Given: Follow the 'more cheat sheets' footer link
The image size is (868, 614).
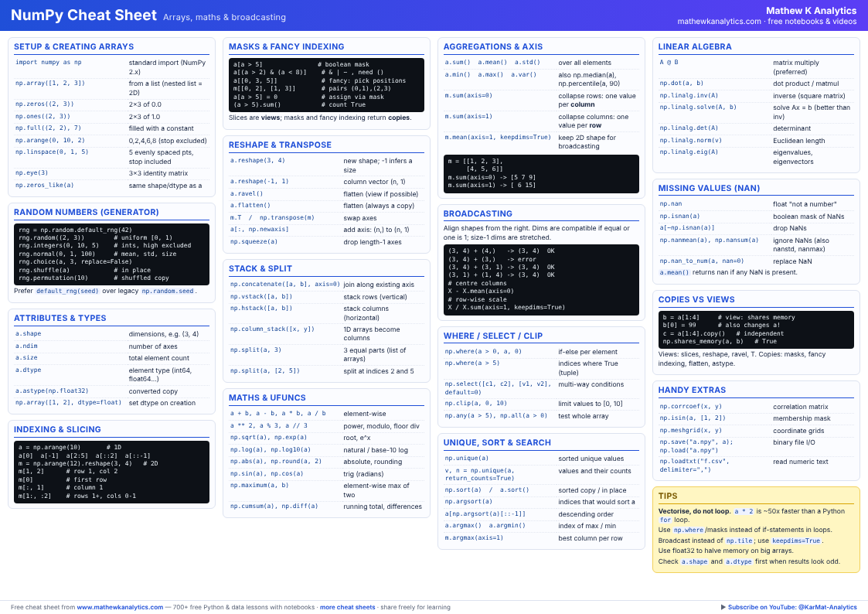Looking at the screenshot, I should (348, 607).
